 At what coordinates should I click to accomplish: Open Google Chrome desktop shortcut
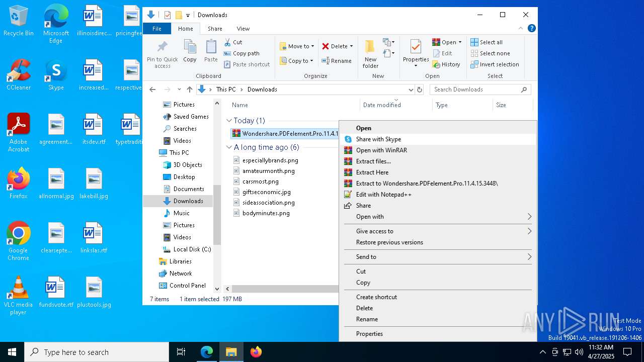point(19,241)
